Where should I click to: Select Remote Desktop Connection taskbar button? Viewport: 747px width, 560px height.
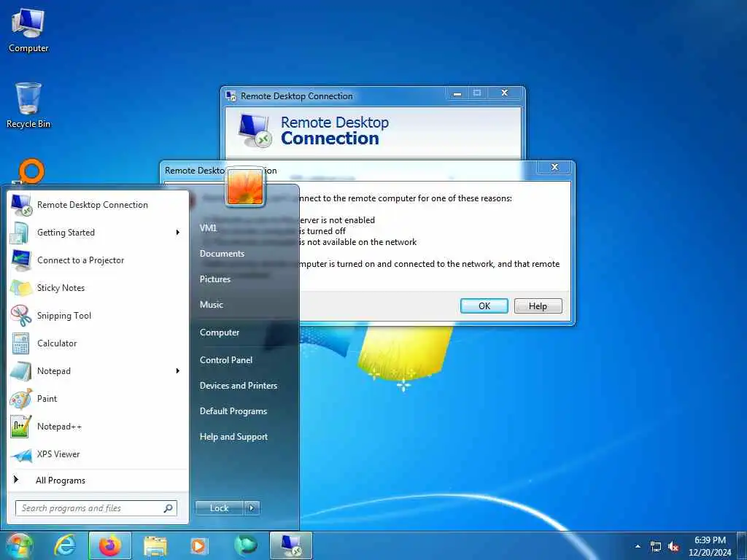click(290, 545)
